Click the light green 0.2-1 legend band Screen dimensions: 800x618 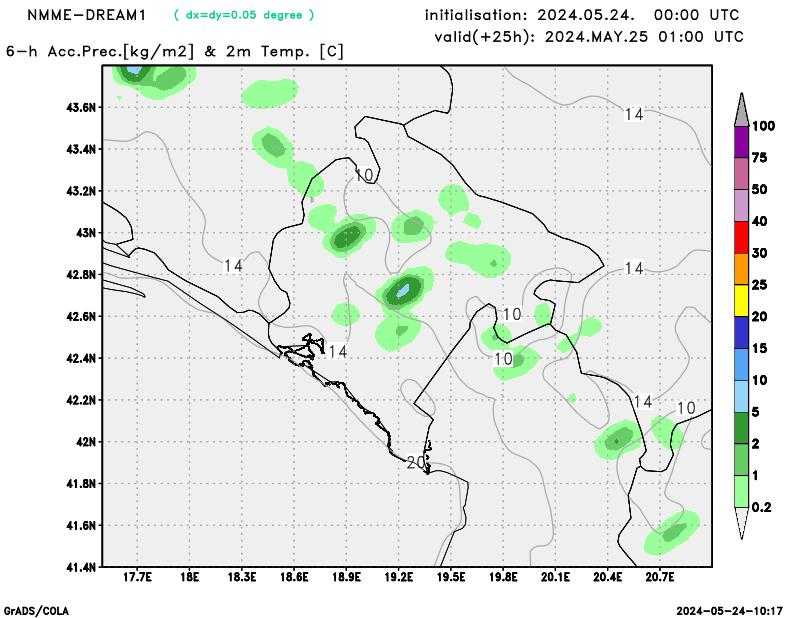tap(741, 491)
